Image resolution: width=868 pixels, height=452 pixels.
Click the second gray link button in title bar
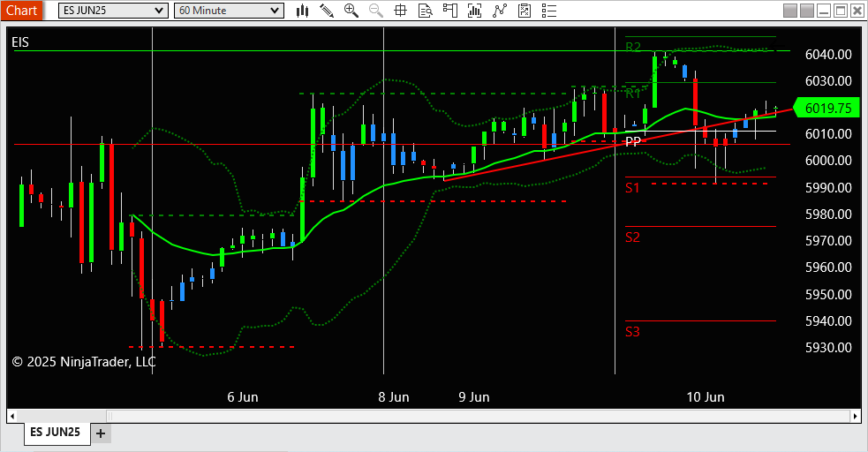(x=807, y=11)
